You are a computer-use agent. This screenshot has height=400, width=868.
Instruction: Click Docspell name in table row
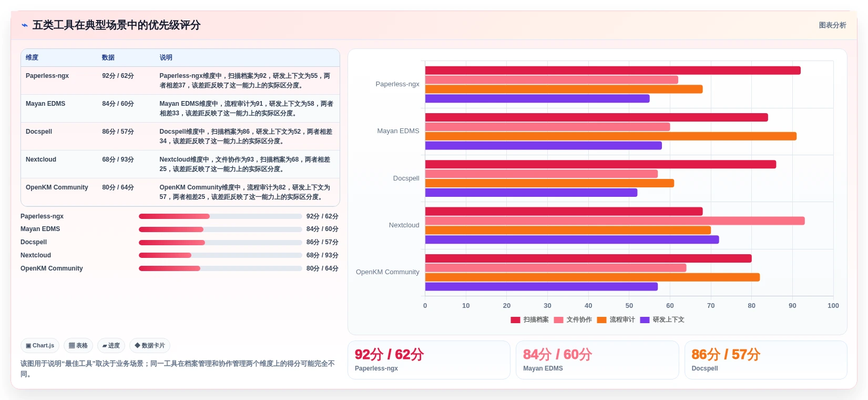pos(39,132)
